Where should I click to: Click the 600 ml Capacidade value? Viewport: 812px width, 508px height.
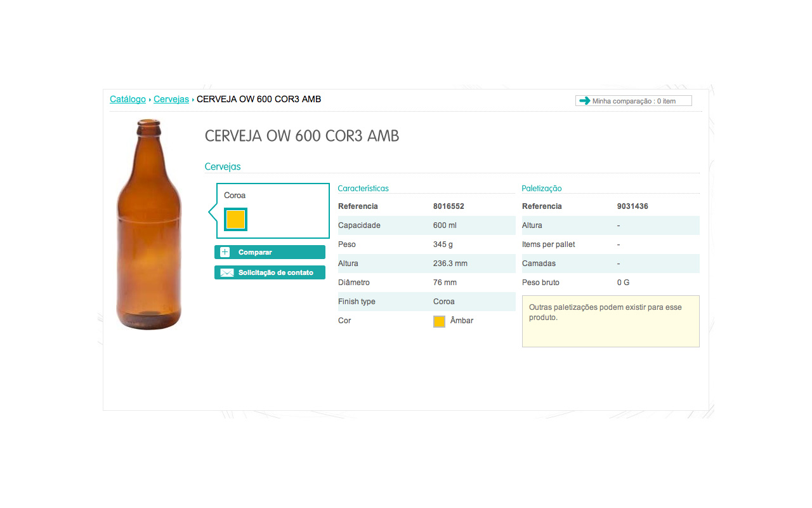tap(445, 225)
